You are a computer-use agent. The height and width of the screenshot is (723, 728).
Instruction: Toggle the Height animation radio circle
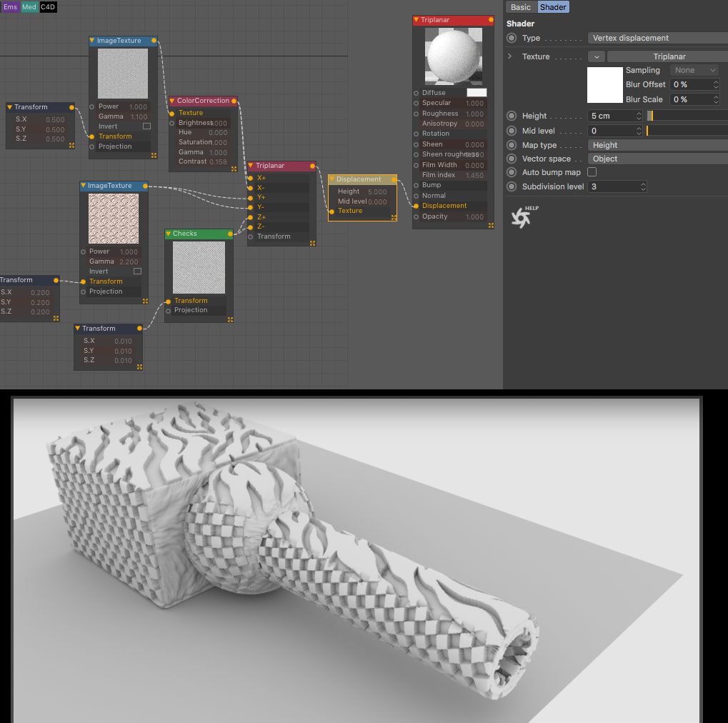point(512,116)
